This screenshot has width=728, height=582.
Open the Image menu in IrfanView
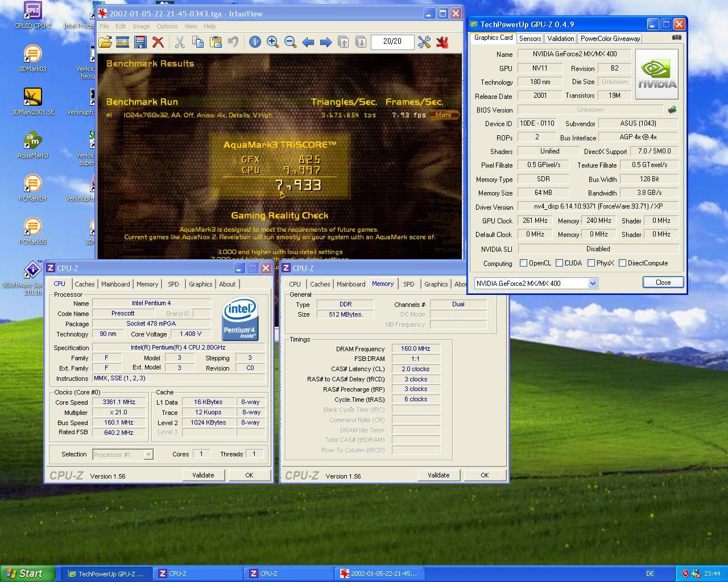click(x=141, y=26)
